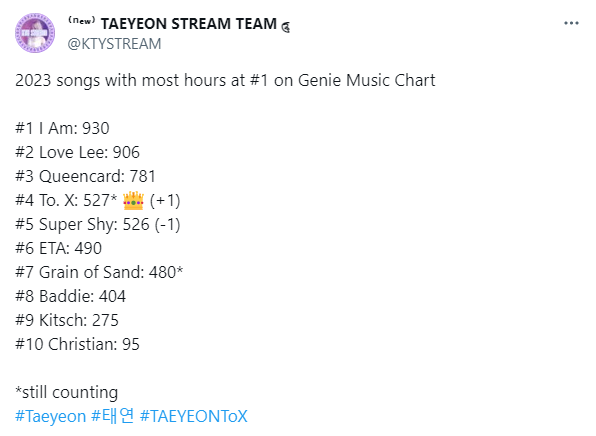This screenshot has height=436, width=596.
Task: Open the Korean #태연 hashtag
Action: click(x=113, y=416)
